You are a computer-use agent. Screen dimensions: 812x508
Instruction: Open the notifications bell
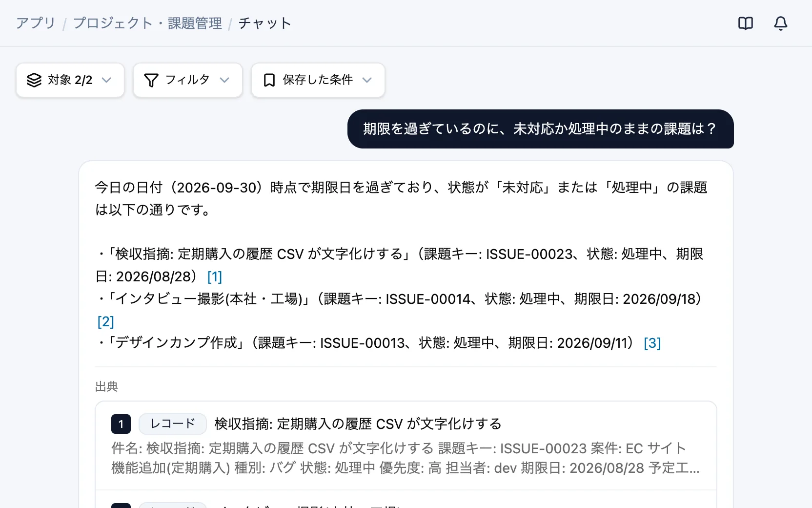780,23
